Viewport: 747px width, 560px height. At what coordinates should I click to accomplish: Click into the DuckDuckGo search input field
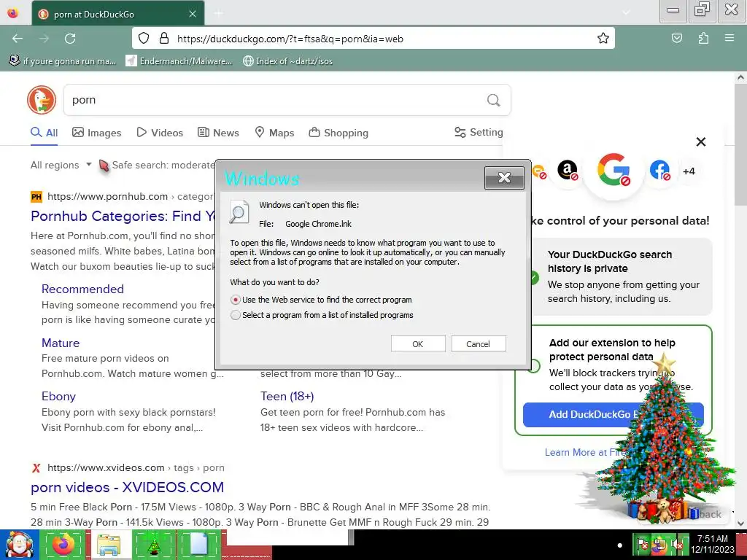(276, 100)
